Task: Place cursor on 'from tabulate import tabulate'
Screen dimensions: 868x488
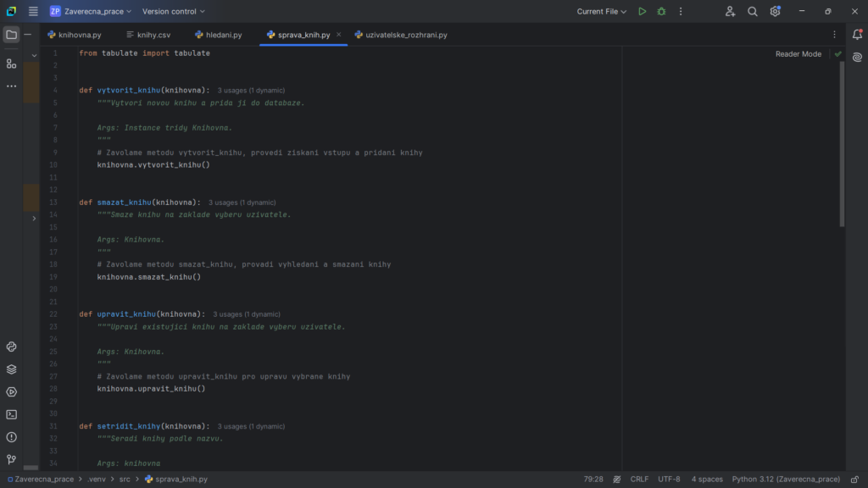Action: (144, 53)
